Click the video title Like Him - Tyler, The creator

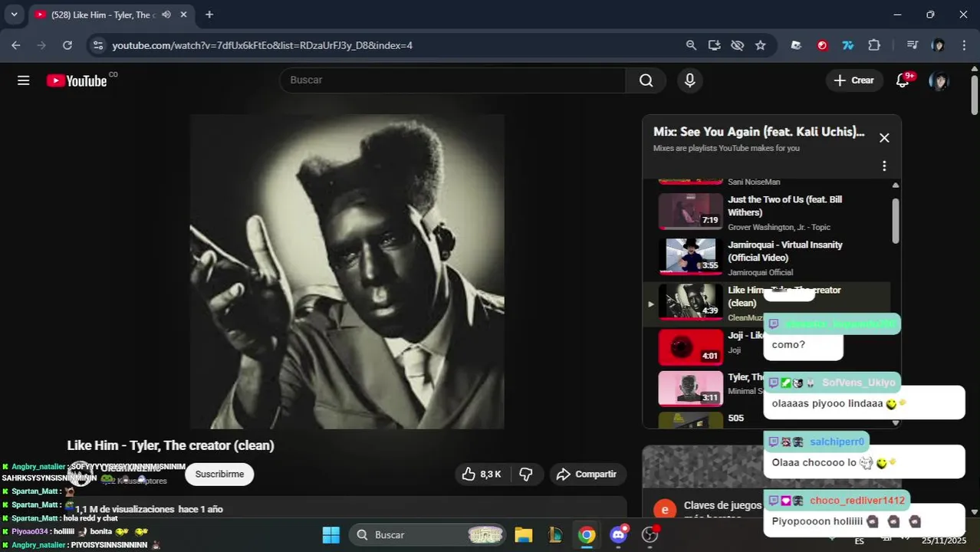[170, 445]
